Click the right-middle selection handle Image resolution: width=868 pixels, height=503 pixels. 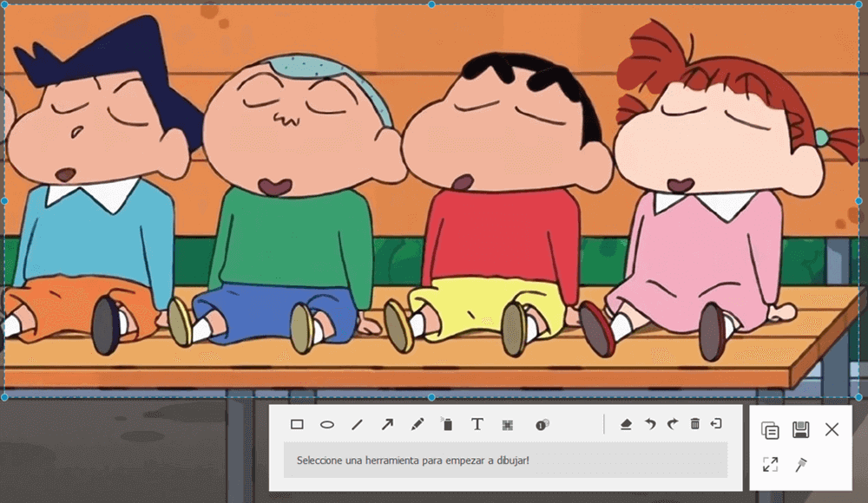point(858,201)
